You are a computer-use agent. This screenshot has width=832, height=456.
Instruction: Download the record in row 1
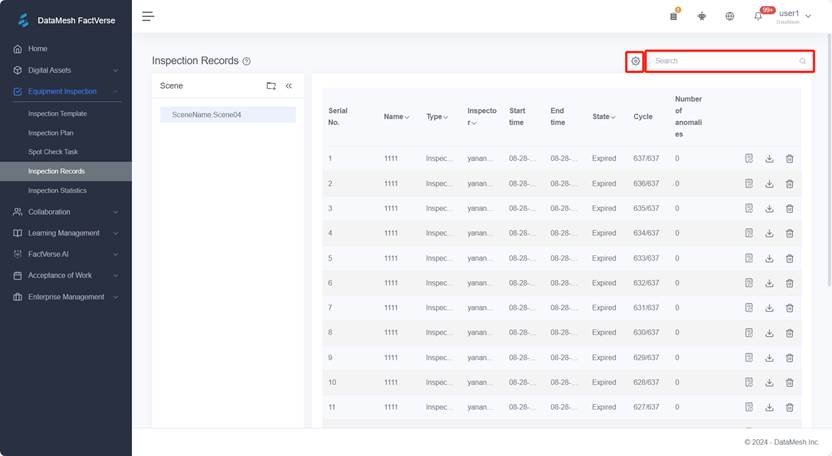point(769,159)
